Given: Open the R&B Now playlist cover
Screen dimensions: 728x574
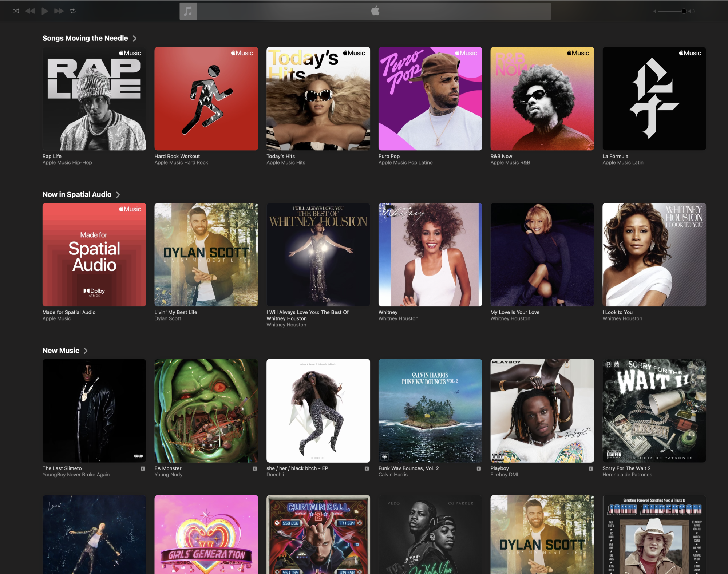Looking at the screenshot, I should (542, 99).
